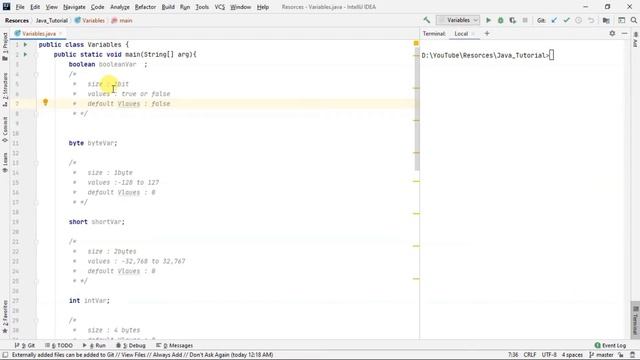Click Variables class breadcrumb
Image resolution: width=640 pixels, height=360 pixels.
pyautogui.click(x=90, y=20)
